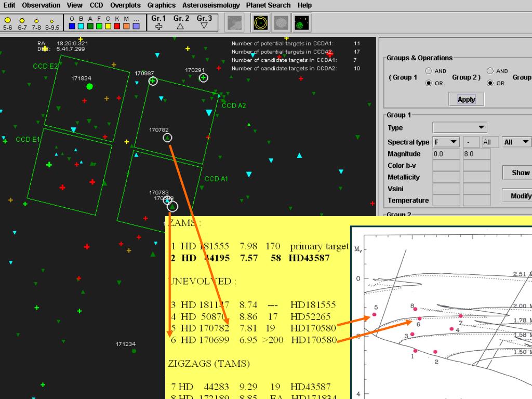Screen dimensions: 532x399
Task: Pick the F spectral type light green swatch
Action: click(99, 26)
